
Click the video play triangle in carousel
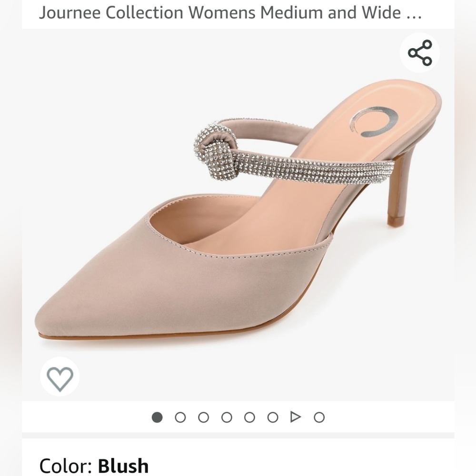(x=295, y=416)
